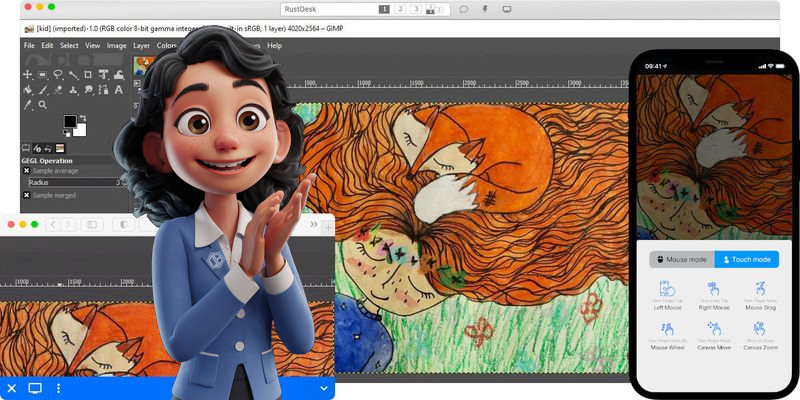Select the Color Picker eyedropper tool
Image resolution: width=800 pixels, height=400 pixels.
tap(28, 105)
